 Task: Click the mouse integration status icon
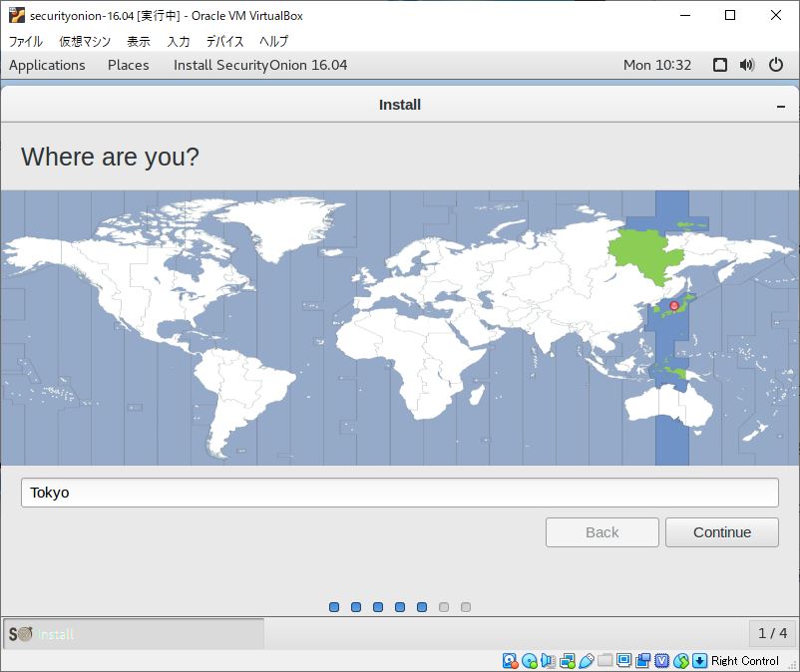pos(680,661)
